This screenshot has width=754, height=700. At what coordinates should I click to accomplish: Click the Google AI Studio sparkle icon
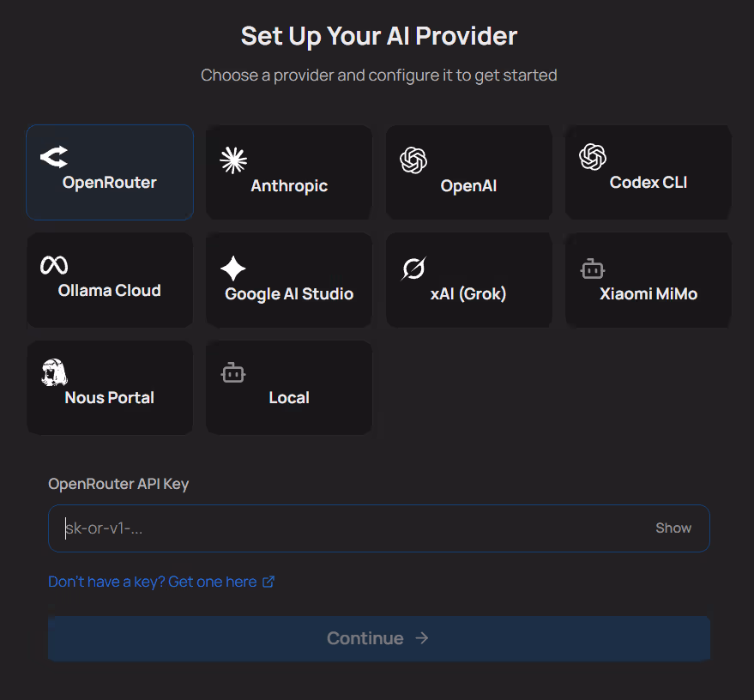(233, 269)
